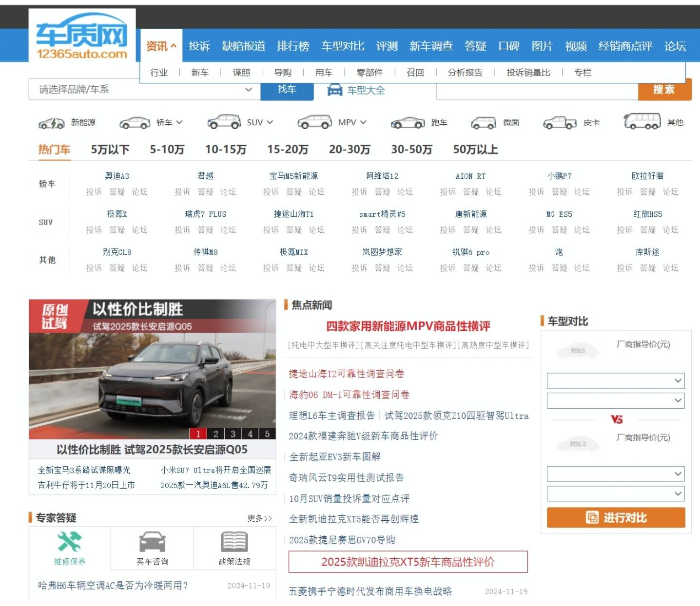Open 四款家用新能源MPV商品性横评 headline

pos(408,326)
